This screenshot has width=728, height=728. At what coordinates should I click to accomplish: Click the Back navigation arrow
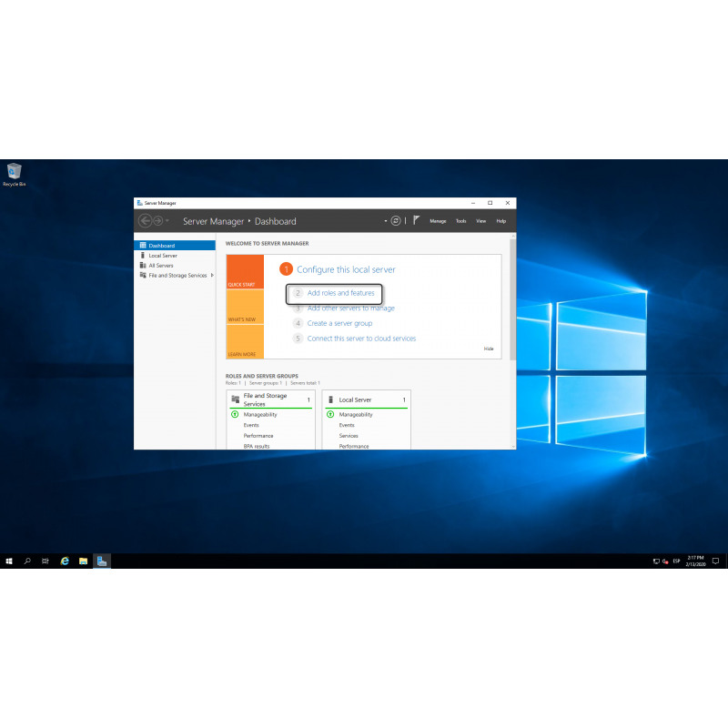coord(145,221)
